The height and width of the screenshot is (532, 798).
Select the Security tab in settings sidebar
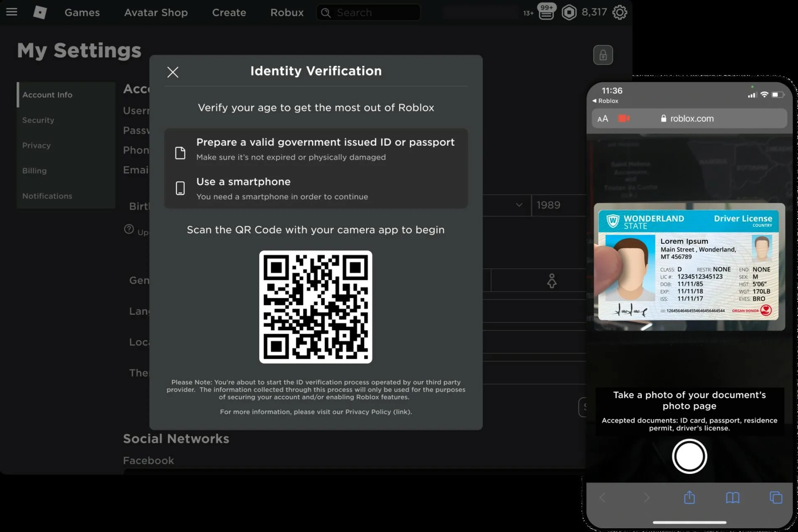coord(38,119)
